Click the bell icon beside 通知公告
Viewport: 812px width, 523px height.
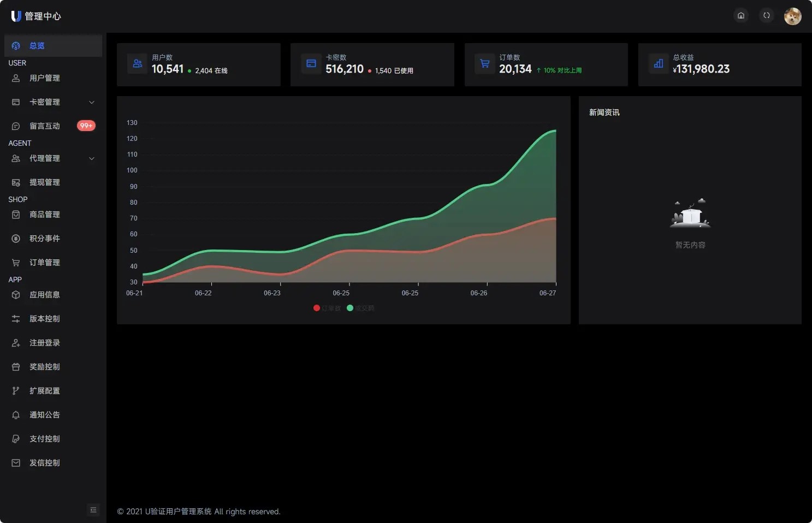16,415
